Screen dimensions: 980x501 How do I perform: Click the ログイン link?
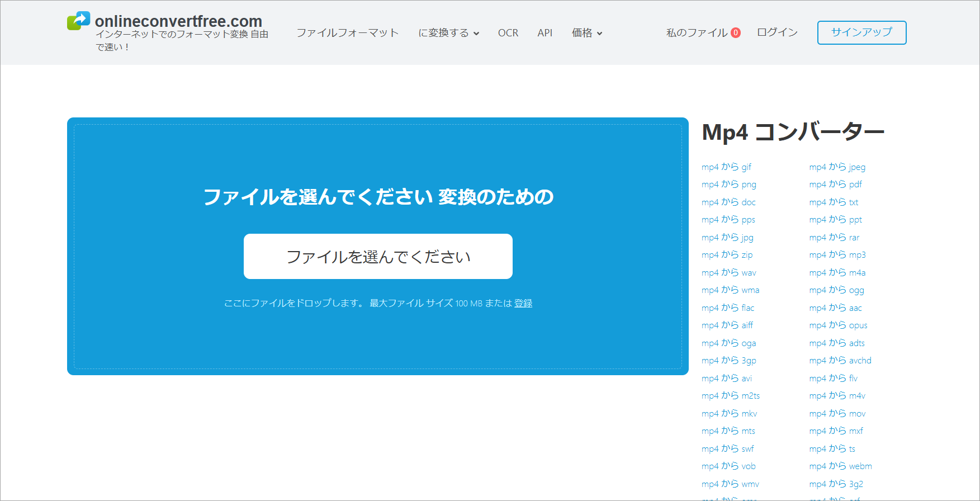click(777, 32)
